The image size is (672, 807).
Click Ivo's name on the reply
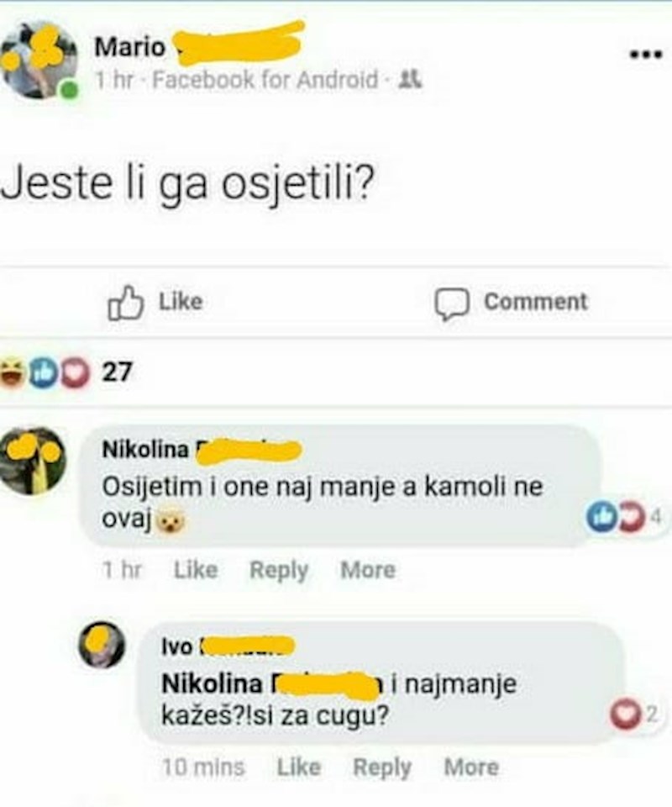pyautogui.click(x=176, y=646)
